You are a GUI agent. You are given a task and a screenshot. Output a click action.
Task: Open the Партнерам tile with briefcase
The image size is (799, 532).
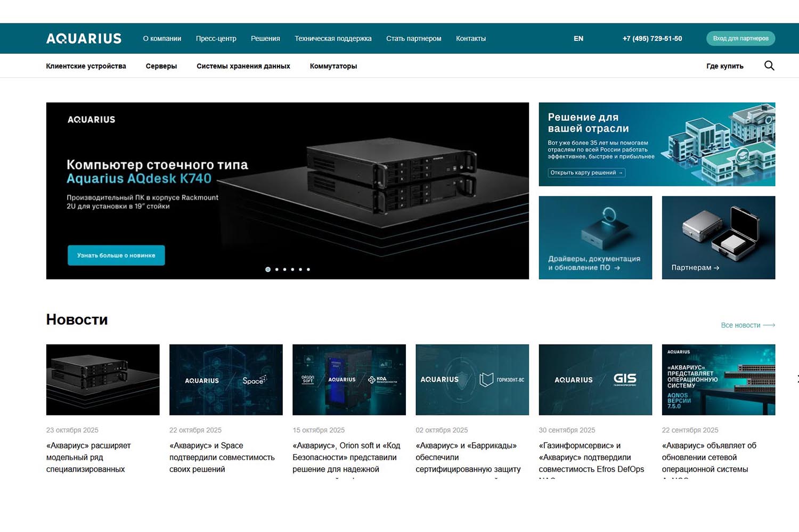coord(718,238)
